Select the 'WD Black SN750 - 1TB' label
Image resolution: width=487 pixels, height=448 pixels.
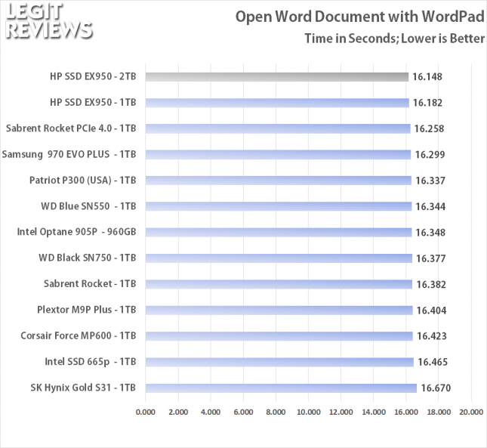(88, 258)
